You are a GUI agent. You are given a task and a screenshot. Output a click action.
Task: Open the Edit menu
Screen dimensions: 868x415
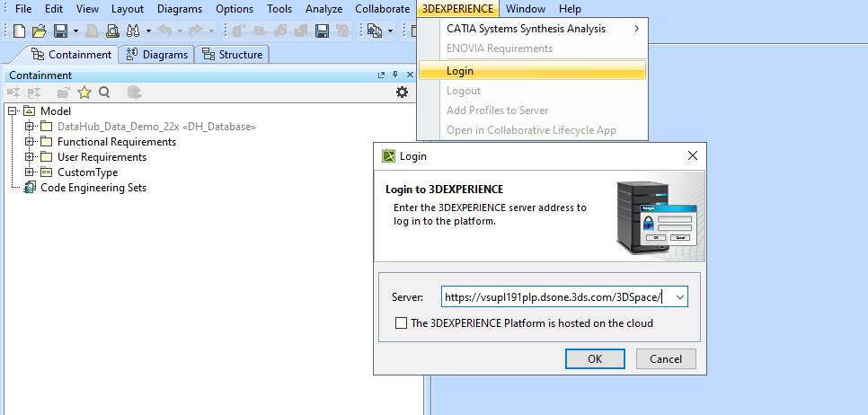pos(54,9)
